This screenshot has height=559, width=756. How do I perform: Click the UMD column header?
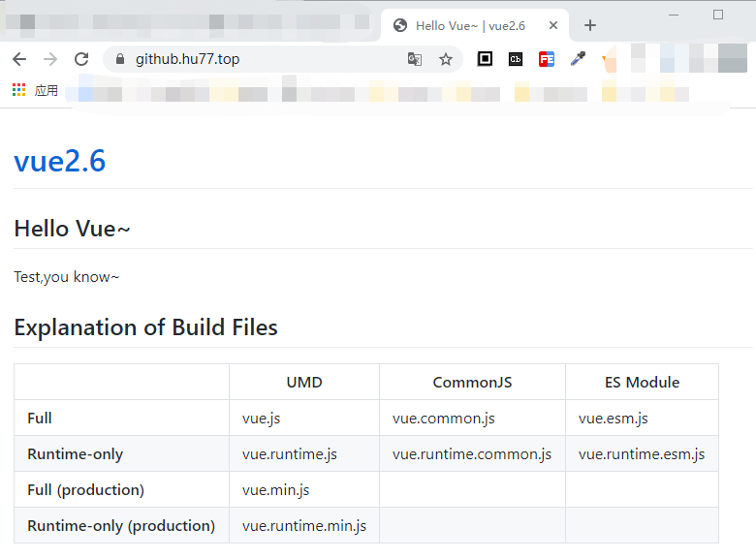(x=304, y=382)
